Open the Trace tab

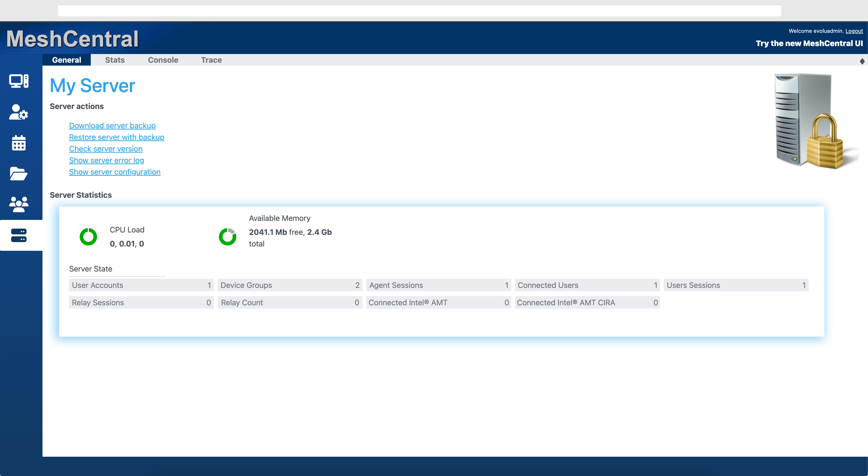(x=212, y=60)
